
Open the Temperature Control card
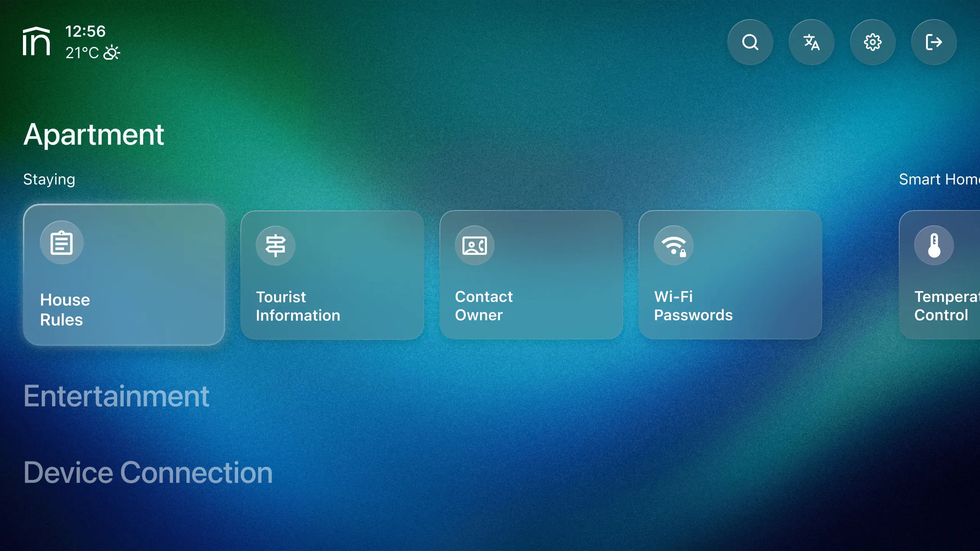point(946,275)
